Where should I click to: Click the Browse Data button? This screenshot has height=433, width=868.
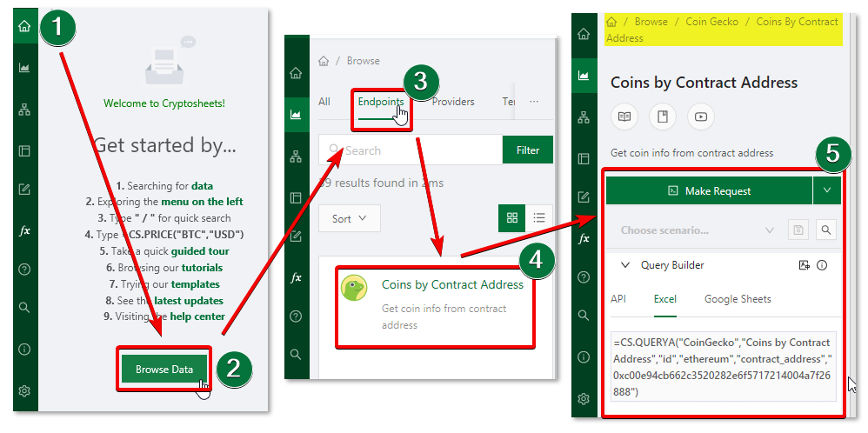pos(164,370)
